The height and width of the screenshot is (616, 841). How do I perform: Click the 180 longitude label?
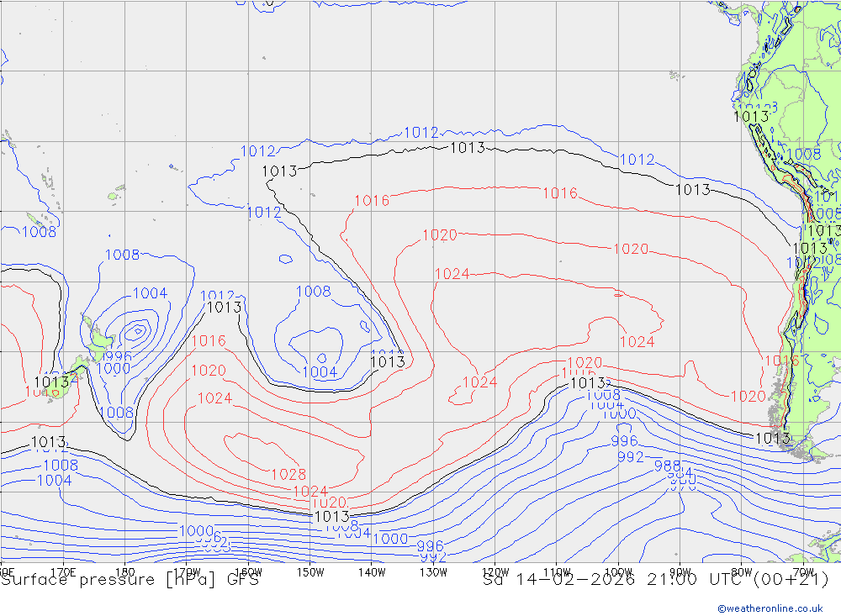[x=125, y=572]
